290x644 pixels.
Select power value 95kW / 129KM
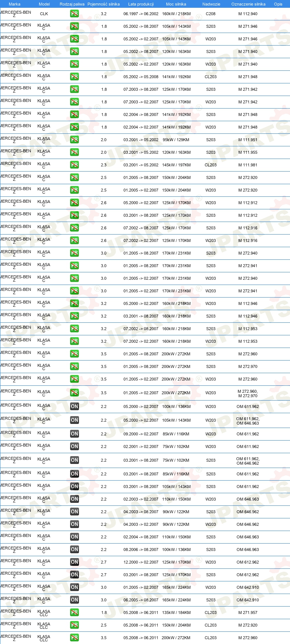[176, 140]
